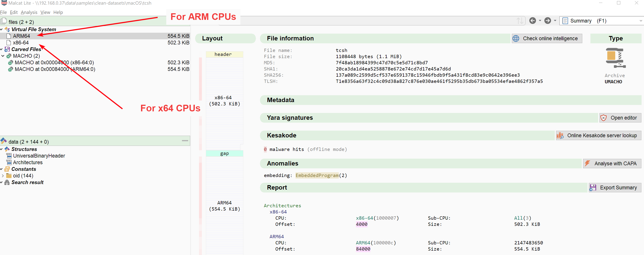This screenshot has height=255, width=644.
Task: Collapse the MACHO (2) group
Action: (x=3, y=56)
